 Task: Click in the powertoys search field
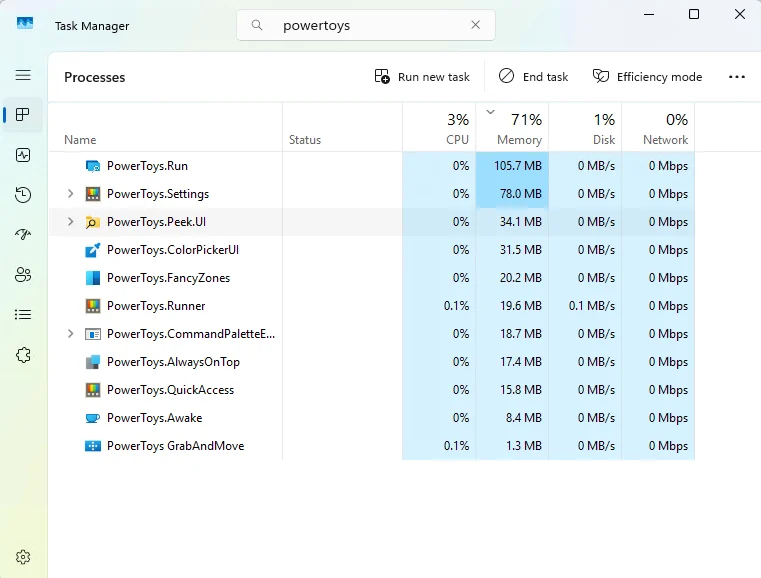[365, 25]
